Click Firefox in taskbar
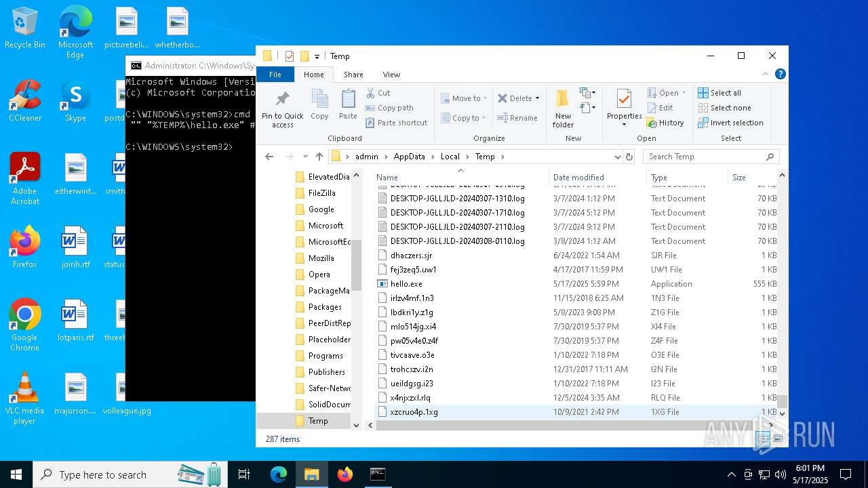The height and width of the screenshot is (488, 868). [x=345, y=474]
